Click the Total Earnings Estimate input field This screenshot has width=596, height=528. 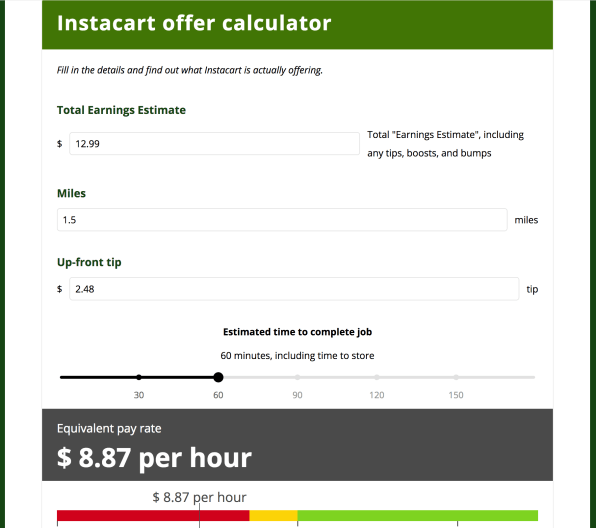(214, 144)
